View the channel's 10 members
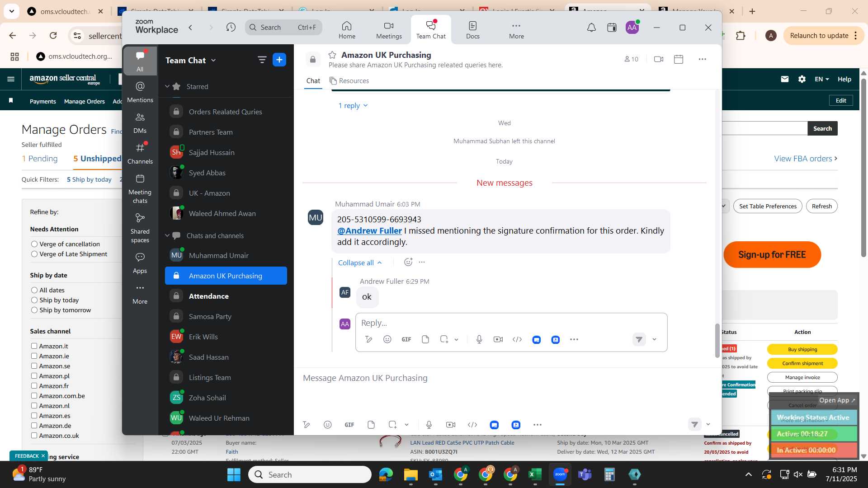868x488 pixels. click(631, 59)
